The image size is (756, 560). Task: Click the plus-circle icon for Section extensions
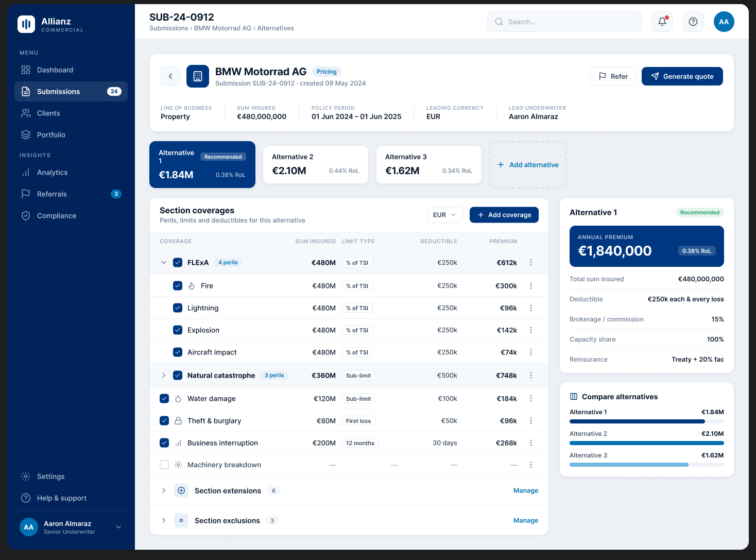pos(181,491)
